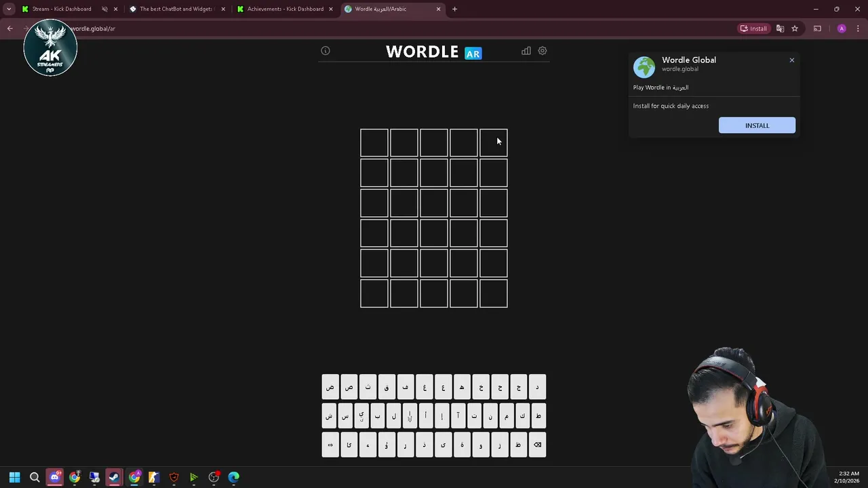Toggle the muted speaker on the Stream tab

[104, 9]
